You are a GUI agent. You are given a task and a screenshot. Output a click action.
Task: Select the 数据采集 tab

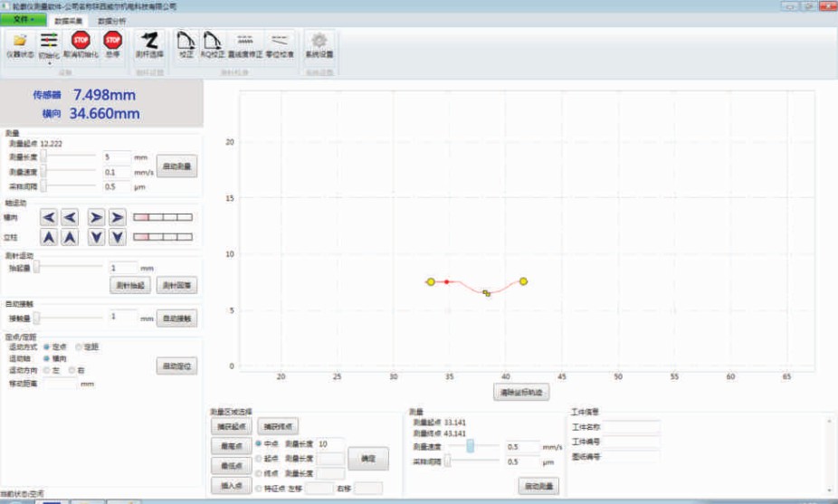tap(69, 19)
